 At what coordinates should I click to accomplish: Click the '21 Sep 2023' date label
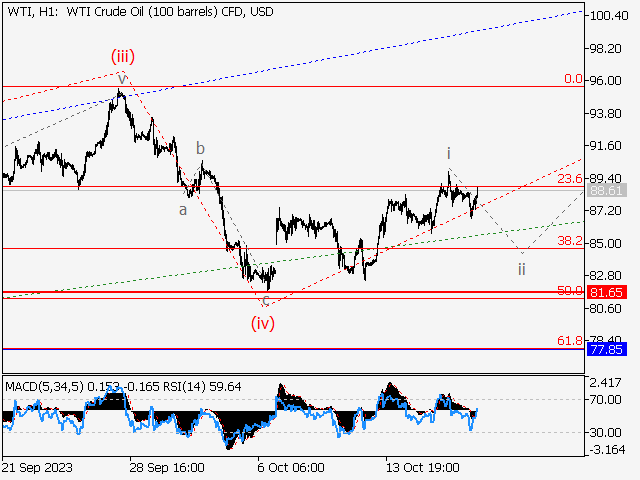37,467
